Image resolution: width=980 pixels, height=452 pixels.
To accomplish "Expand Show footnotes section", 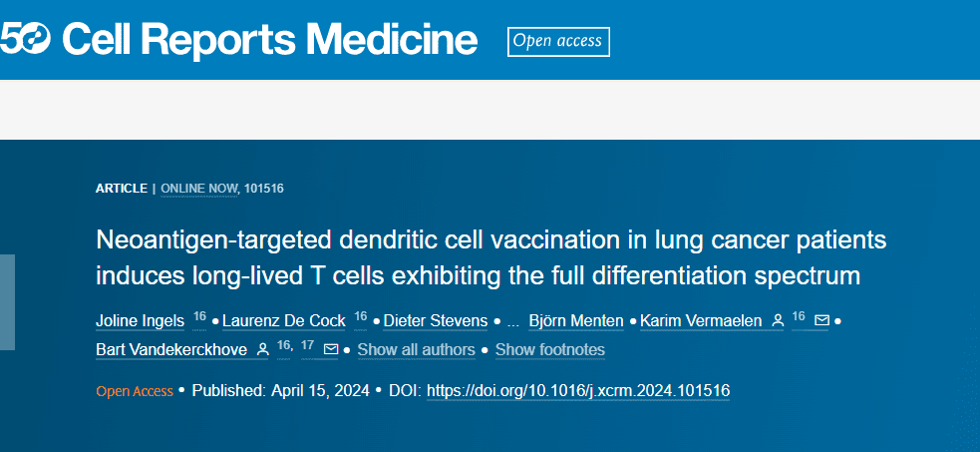I will tap(549, 349).
